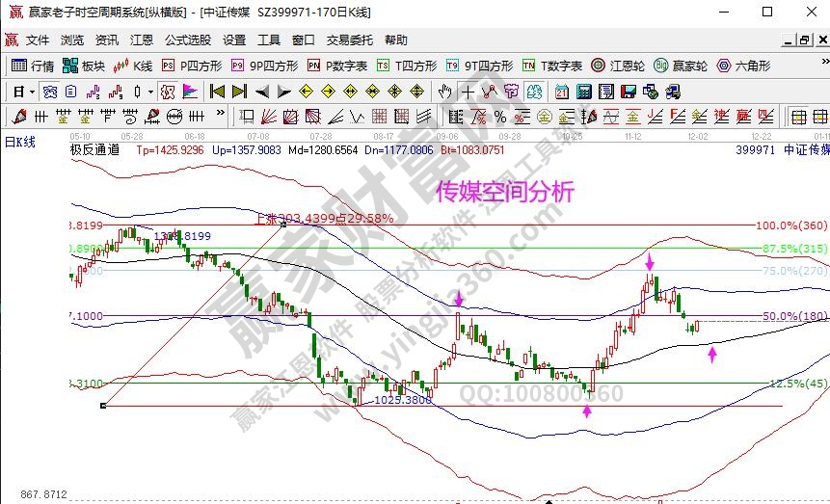The image size is (830, 504).
Task: Jump to first bar with the start arrow
Action: (216, 92)
